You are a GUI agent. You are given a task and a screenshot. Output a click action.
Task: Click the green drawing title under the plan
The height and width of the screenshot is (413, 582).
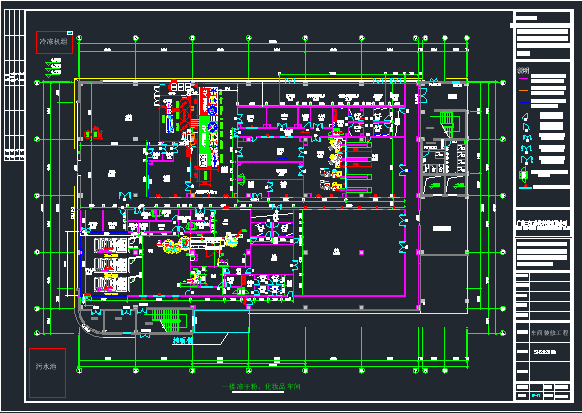click(x=261, y=387)
